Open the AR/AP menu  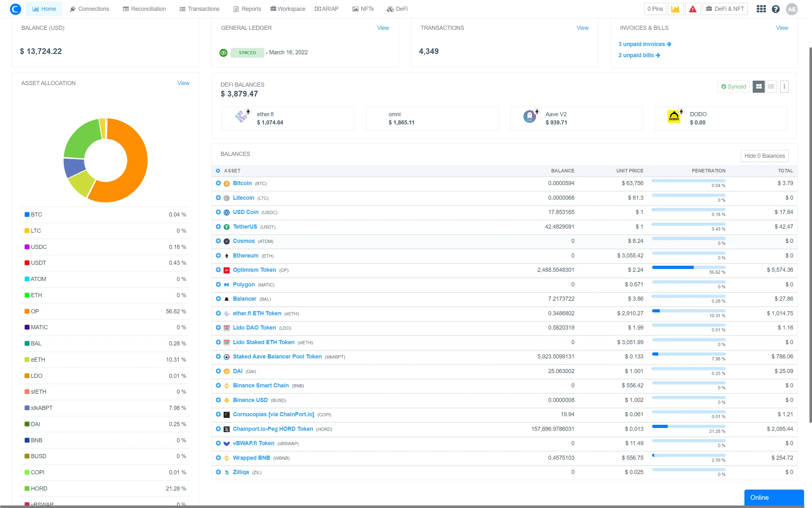327,9
